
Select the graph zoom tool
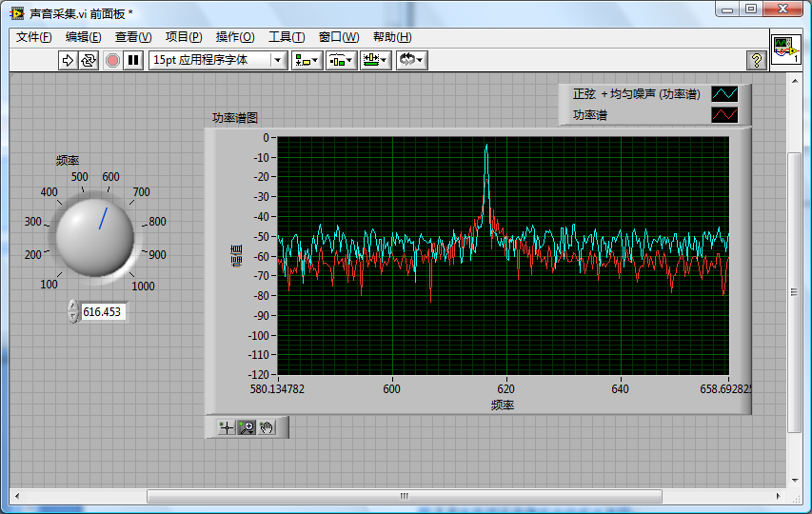(247, 427)
